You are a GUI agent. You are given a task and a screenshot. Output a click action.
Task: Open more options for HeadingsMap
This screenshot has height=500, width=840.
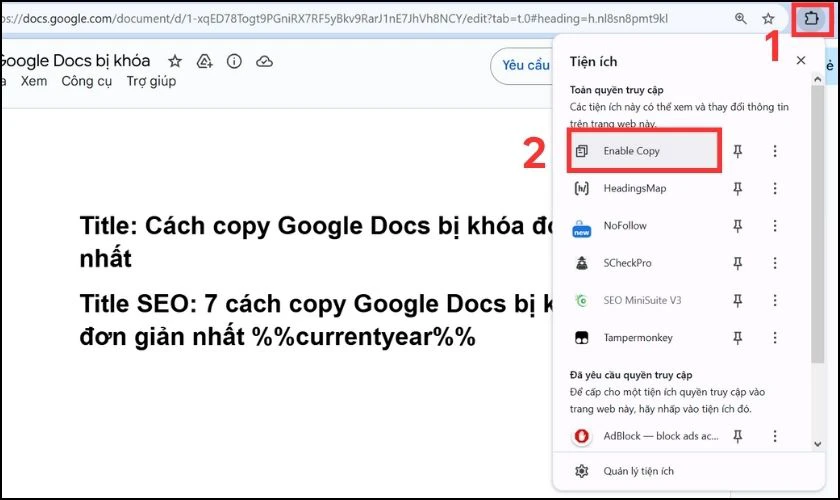click(x=775, y=189)
